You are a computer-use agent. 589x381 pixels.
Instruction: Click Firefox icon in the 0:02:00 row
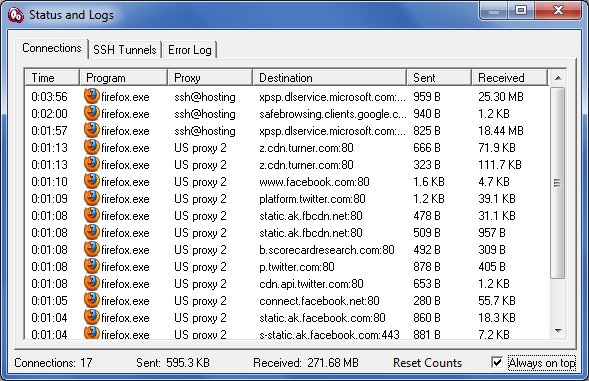[92, 113]
